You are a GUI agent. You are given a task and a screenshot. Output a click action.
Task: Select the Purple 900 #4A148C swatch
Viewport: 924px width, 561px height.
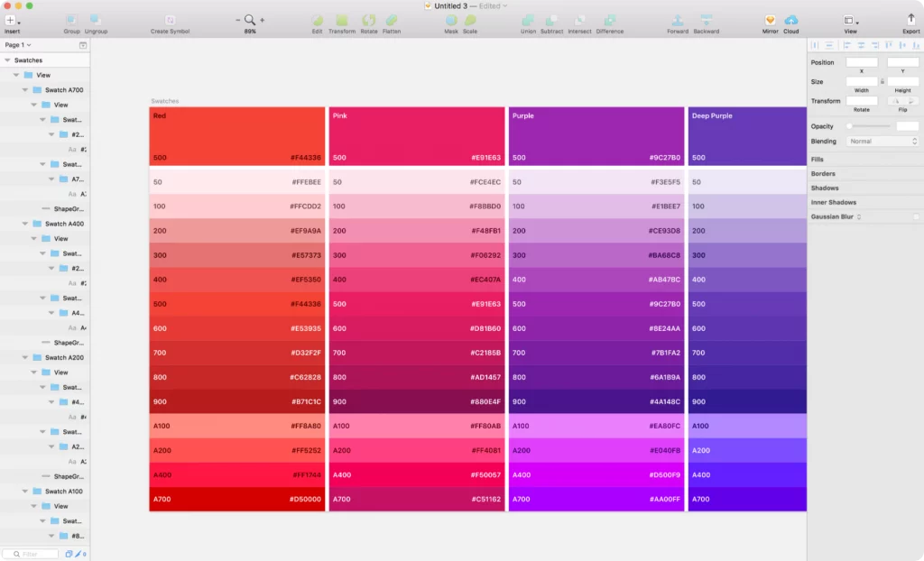(596, 402)
